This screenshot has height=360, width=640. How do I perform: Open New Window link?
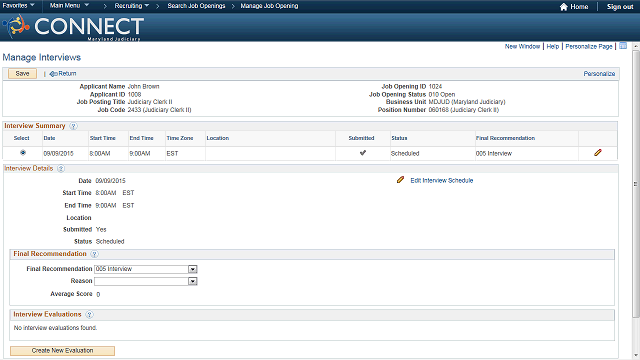[x=522, y=47]
